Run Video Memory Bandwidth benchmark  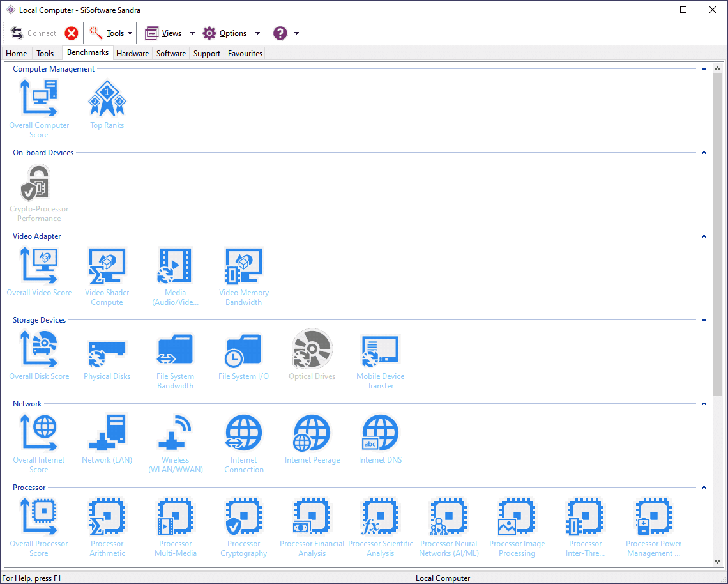tap(244, 276)
